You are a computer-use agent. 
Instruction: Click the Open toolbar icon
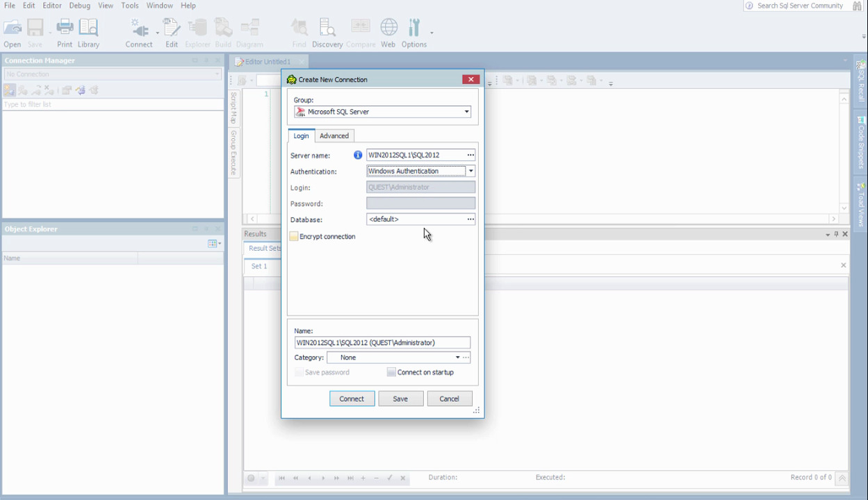[13, 33]
